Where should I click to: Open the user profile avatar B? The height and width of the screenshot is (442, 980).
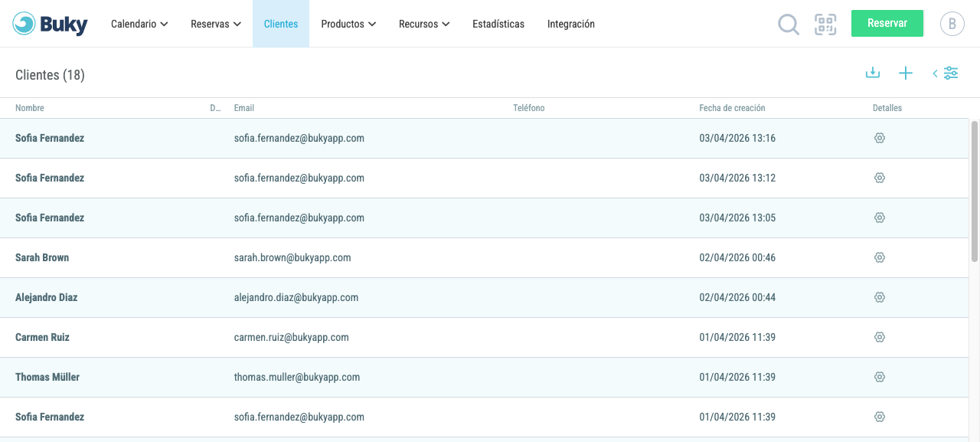pyautogui.click(x=952, y=24)
